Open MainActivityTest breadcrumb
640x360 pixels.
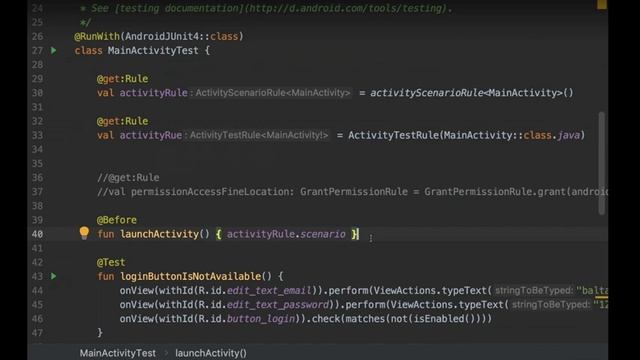118,353
